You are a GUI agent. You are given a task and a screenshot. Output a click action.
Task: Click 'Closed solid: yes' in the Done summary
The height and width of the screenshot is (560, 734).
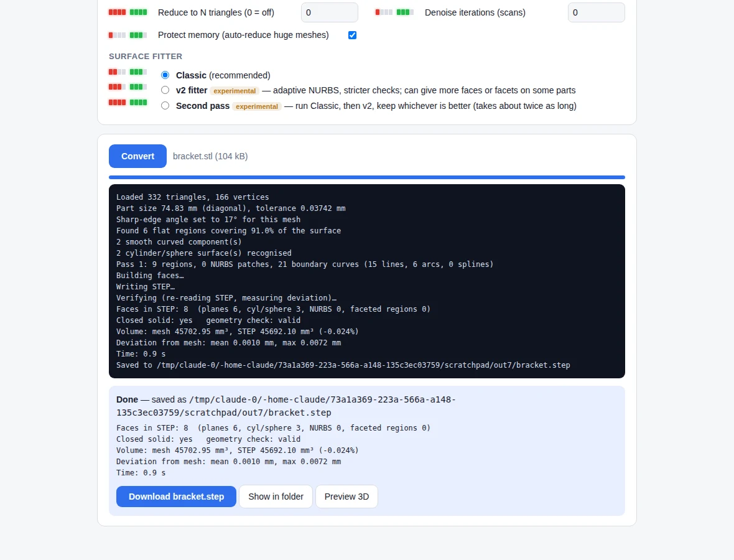click(x=208, y=439)
